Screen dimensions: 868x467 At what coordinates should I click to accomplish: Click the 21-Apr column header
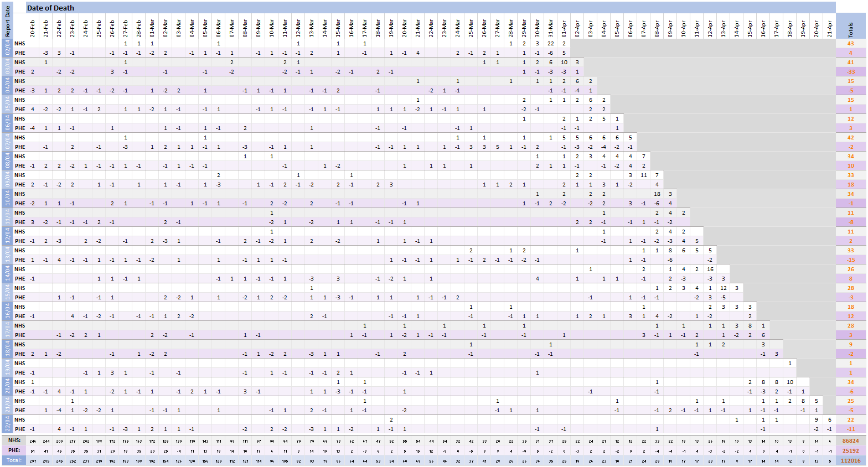point(830,29)
